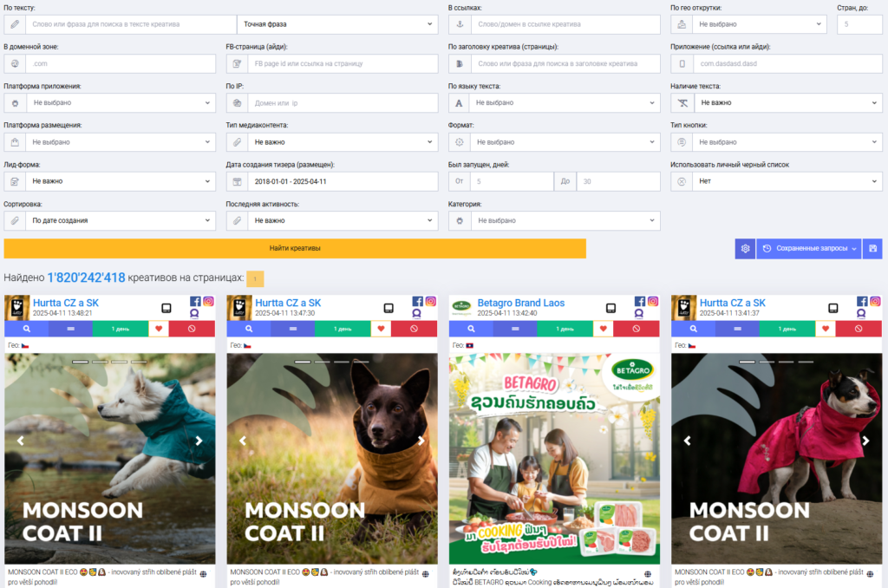This screenshot has height=588, width=888.
Task: Open 'По языку текста' dropdown
Action: coord(565,102)
